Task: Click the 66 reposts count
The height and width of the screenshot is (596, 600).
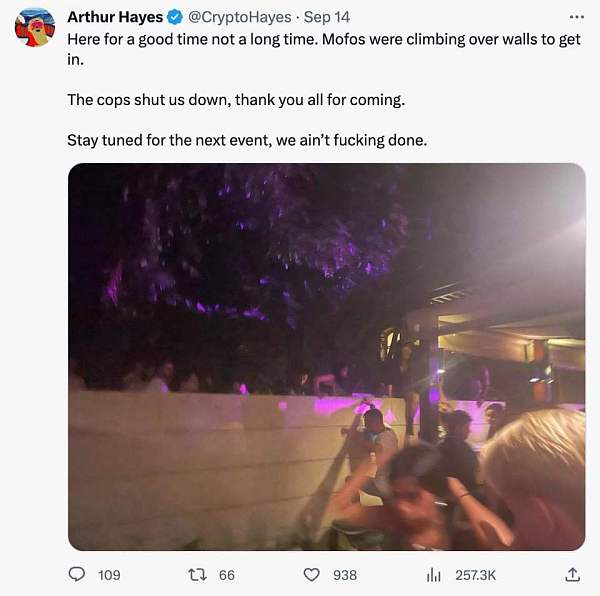Action: pyautogui.click(x=226, y=575)
